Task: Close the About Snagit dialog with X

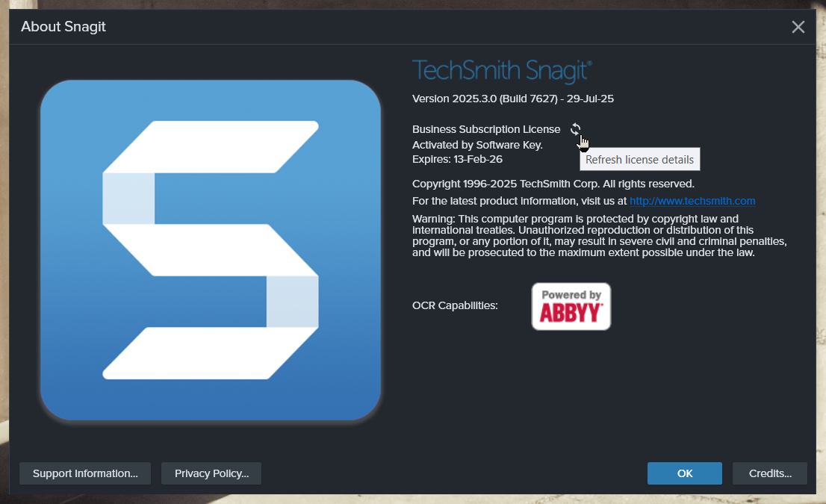Action: tap(798, 28)
